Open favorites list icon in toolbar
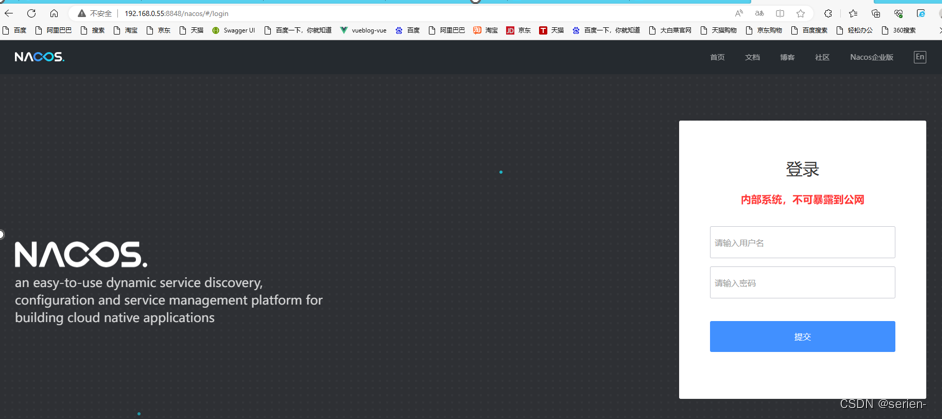 pyautogui.click(x=852, y=13)
